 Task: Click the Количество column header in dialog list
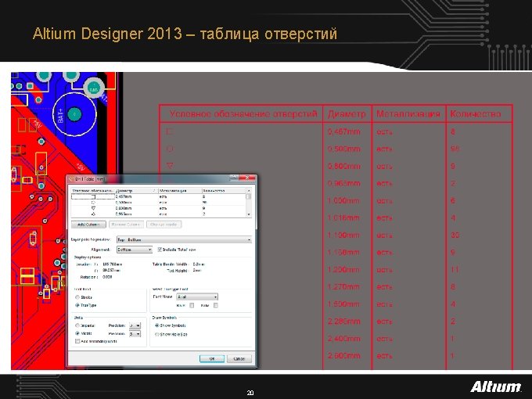(x=224, y=191)
